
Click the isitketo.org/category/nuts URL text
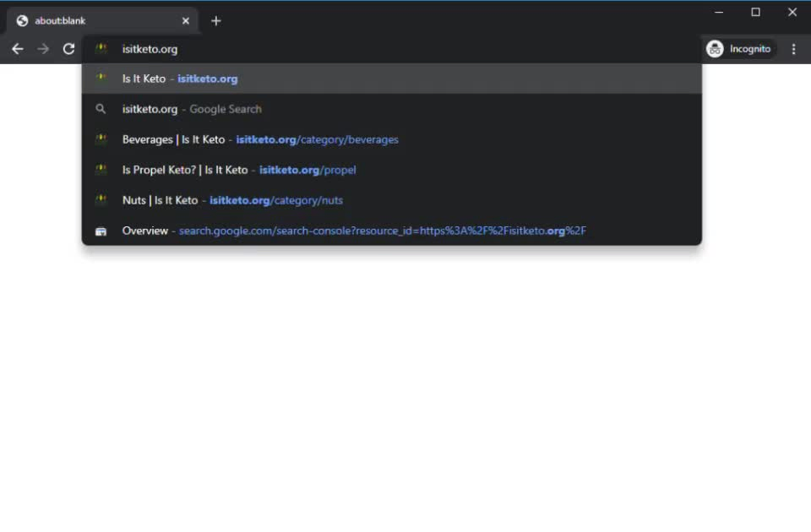(x=275, y=201)
